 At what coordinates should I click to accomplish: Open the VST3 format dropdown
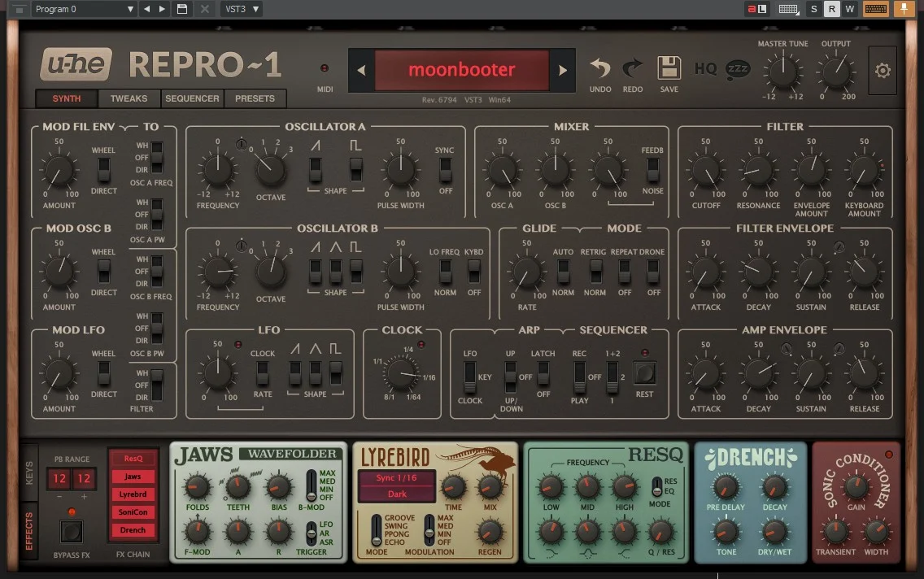(242, 9)
